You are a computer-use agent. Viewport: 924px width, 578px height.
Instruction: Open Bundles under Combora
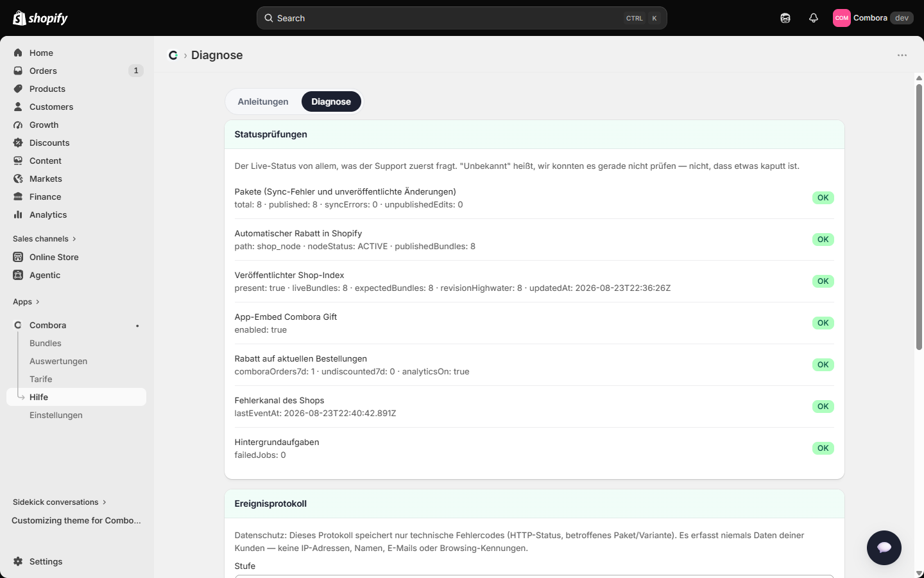46,343
